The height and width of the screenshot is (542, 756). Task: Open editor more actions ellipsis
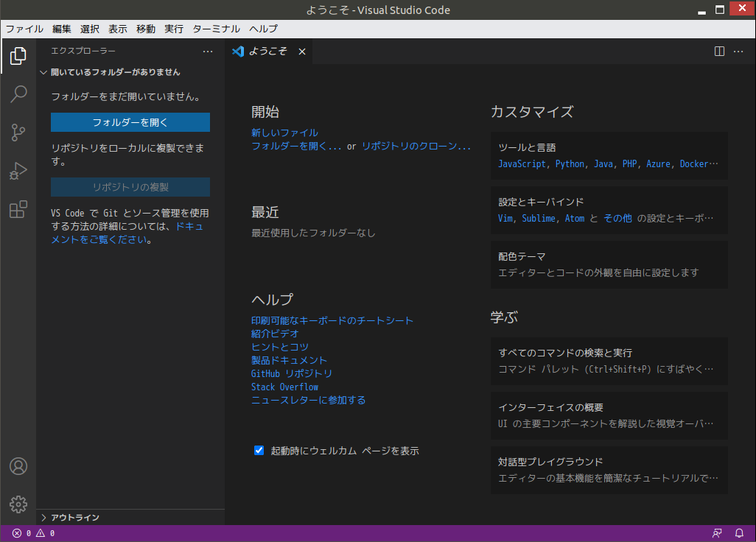[738, 51]
